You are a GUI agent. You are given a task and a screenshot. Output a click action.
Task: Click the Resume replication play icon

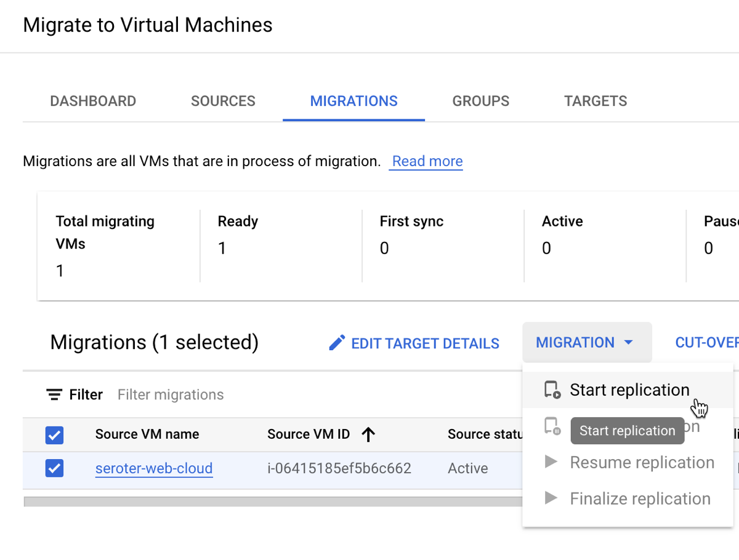551,462
